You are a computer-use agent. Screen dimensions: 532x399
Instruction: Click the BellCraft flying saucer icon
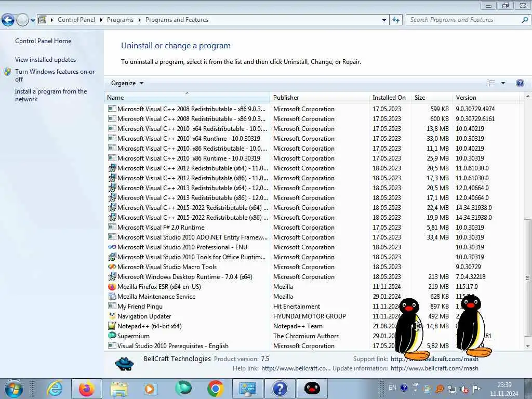pyautogui.click(x=124, y=364)
